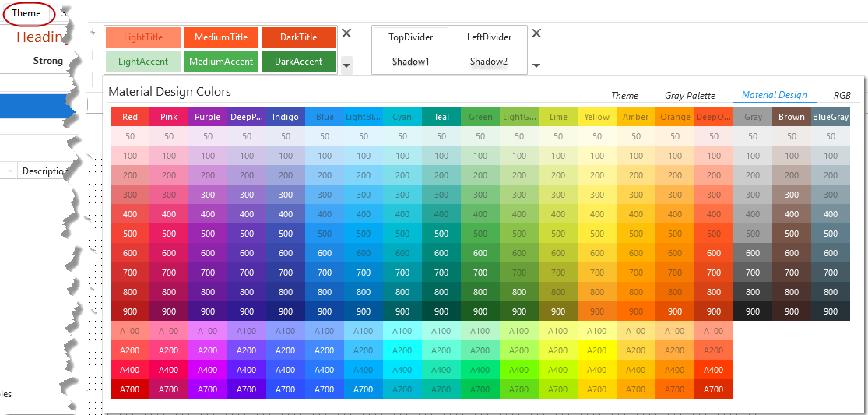Switch to the RGB palette tab

[842, 96]
